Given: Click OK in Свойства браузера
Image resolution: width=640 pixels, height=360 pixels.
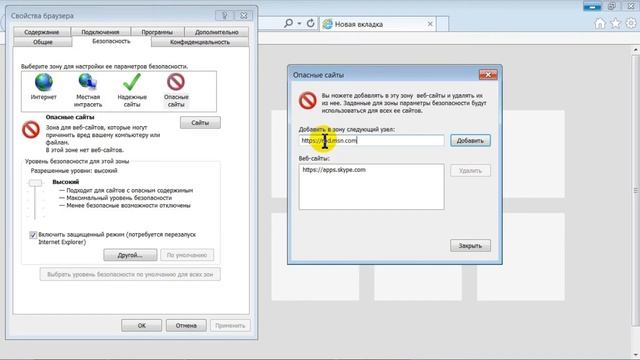Looking at the screenshot, I should point(142,325).
